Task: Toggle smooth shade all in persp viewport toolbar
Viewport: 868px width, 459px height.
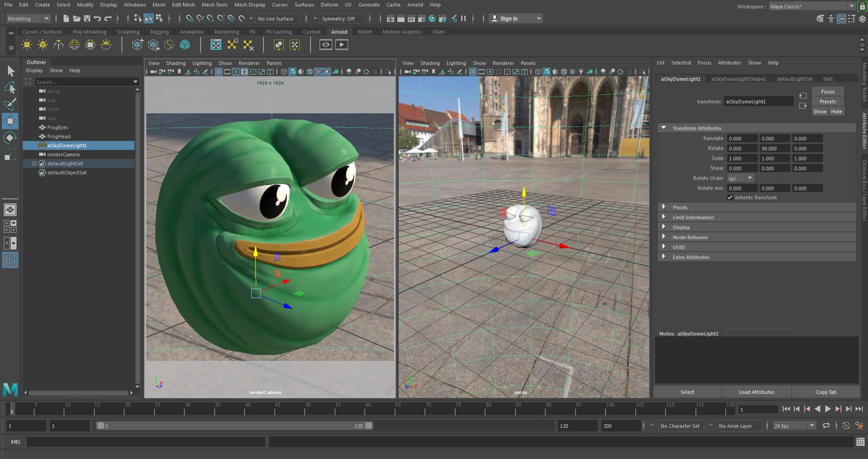Action: pos(547,71)
